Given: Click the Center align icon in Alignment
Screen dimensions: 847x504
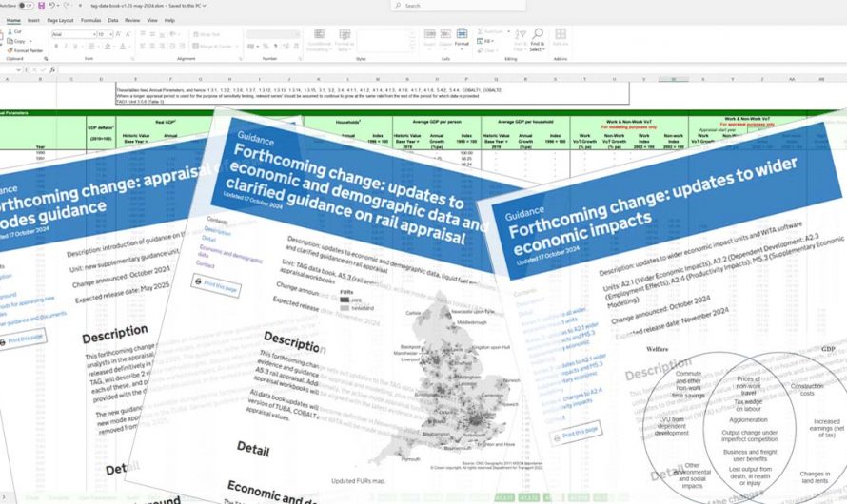Looking at the screenshot, I should (x=152, y=47).
